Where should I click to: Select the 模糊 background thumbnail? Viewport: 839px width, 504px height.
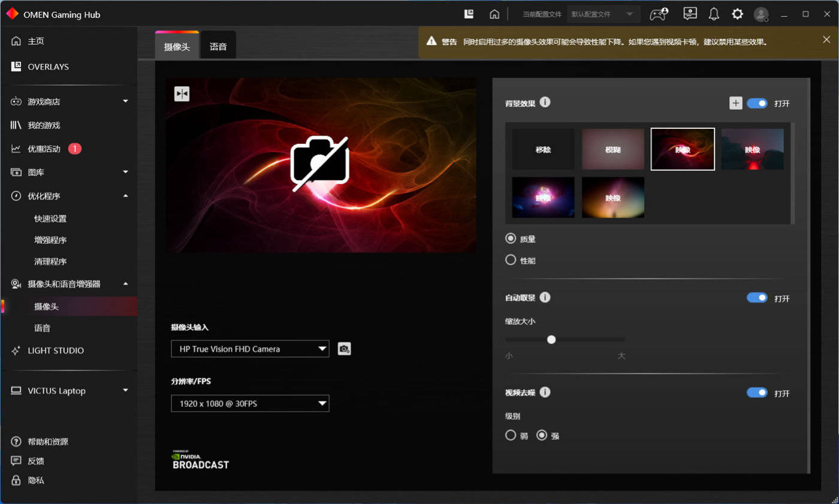[x=612, y=149]
